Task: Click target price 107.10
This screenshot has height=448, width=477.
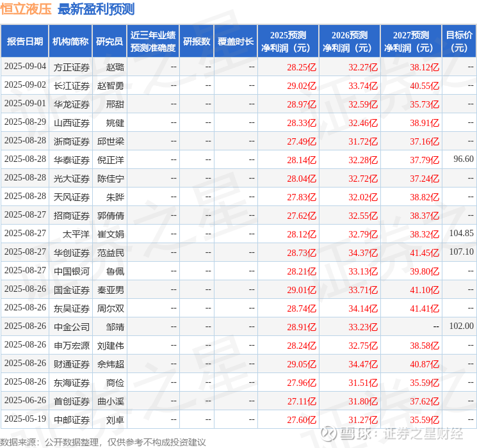Action: coord(462,252)
